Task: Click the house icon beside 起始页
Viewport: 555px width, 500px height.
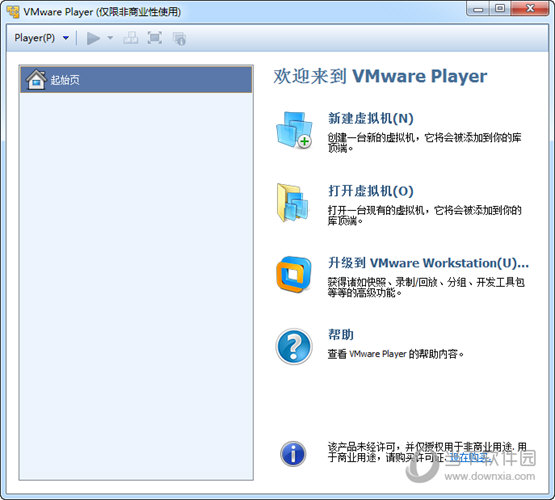Action: pyautogui.click(x=36, y=79)
